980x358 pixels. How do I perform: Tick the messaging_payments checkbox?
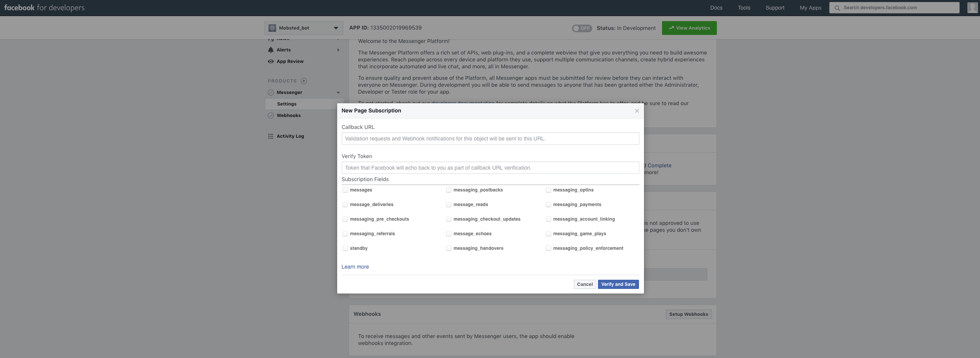click(x=548, y=205)
